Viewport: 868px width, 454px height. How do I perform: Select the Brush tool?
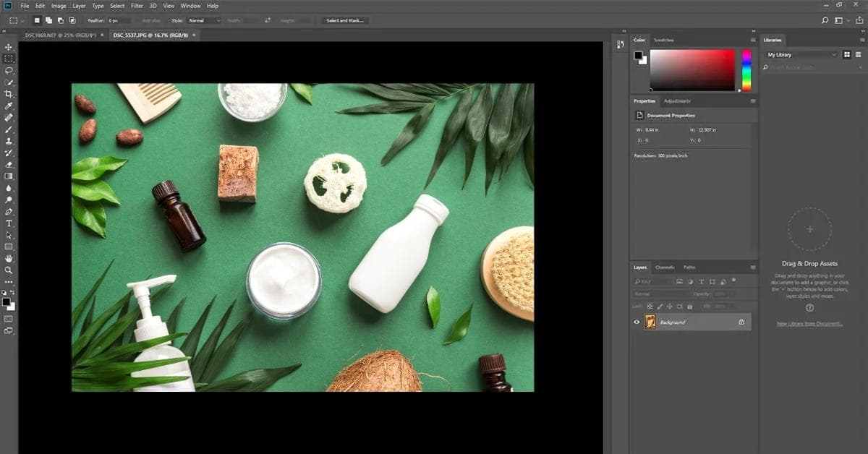(9, 129)
